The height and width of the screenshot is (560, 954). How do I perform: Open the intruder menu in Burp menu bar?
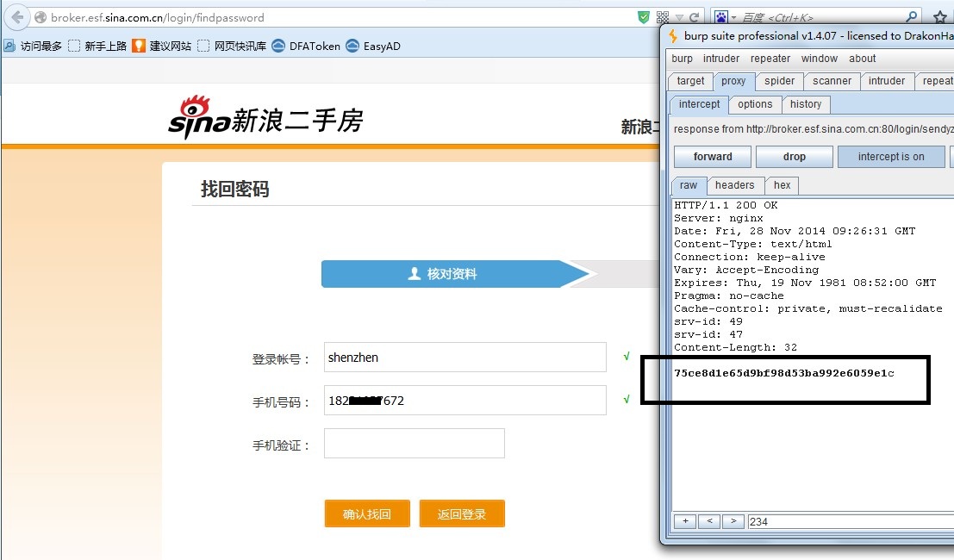click(x=721, y=59)
